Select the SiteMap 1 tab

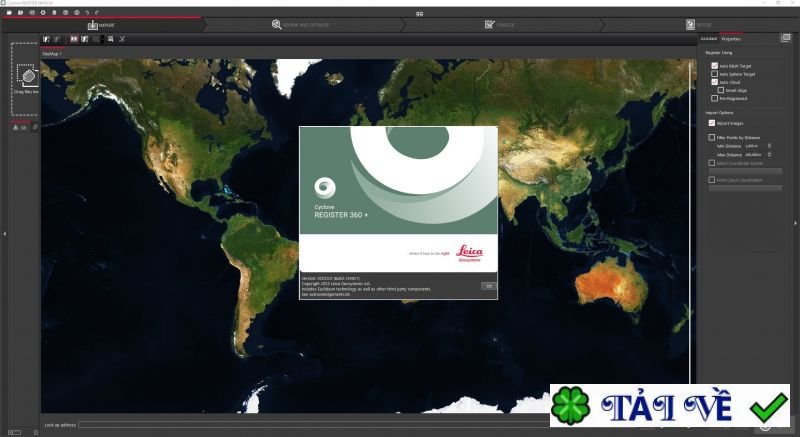pos(52,54)
